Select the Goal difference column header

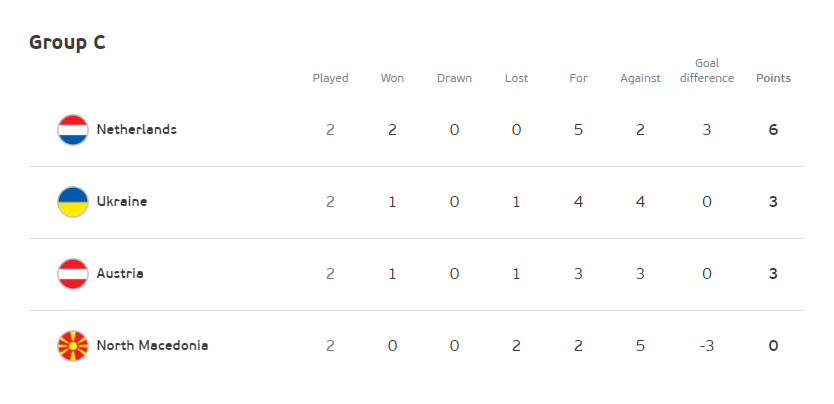click(x=707, y=71)
